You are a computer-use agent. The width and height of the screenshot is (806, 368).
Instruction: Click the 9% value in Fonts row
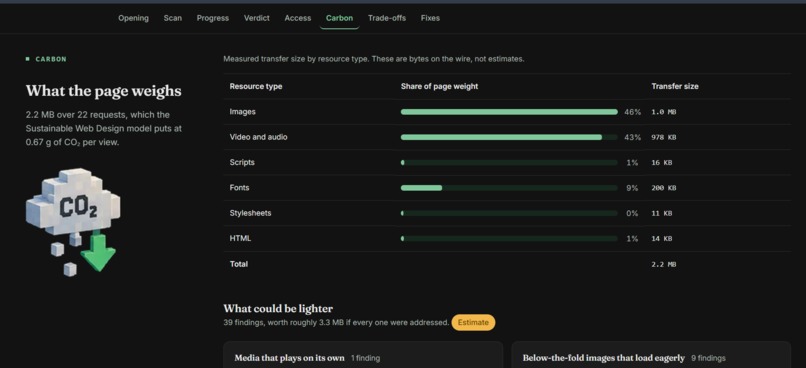(x=632, y=188)
